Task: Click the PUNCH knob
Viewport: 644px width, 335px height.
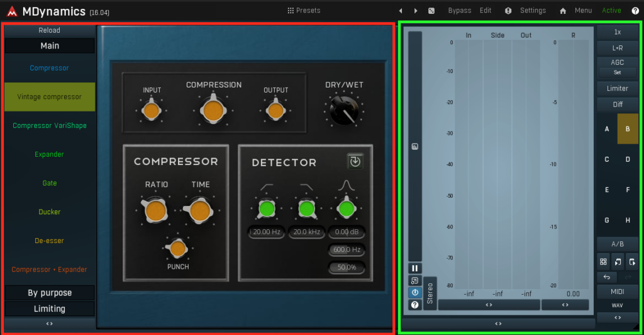Action: pyautogui.click(x=178, y=249)
